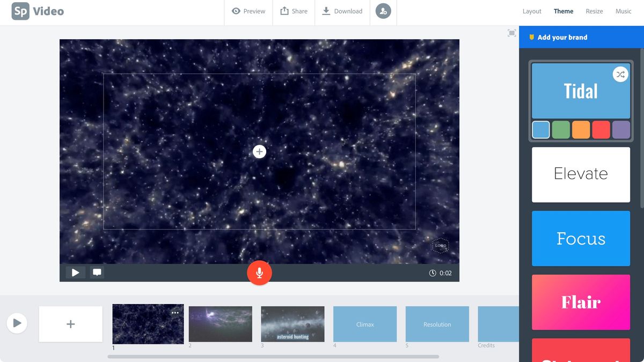Click the plus icon in the video canvas
Screen dimensions: 644x362
259,151
